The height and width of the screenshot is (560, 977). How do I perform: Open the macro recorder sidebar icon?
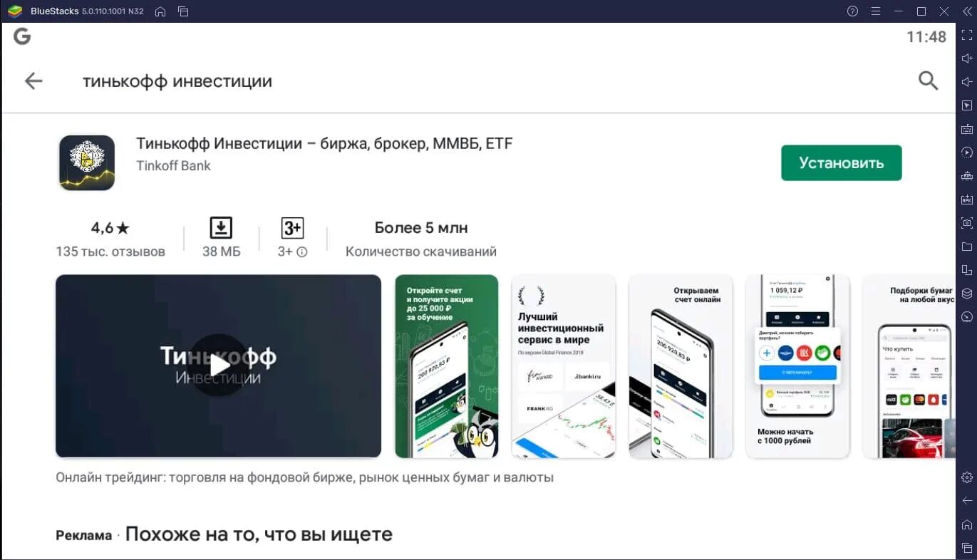coord(967,176)
